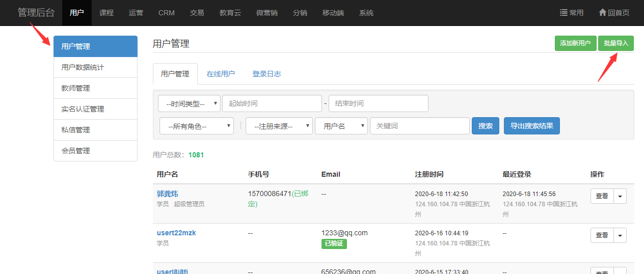Click the 关键词 search input field

click(419, 126)
